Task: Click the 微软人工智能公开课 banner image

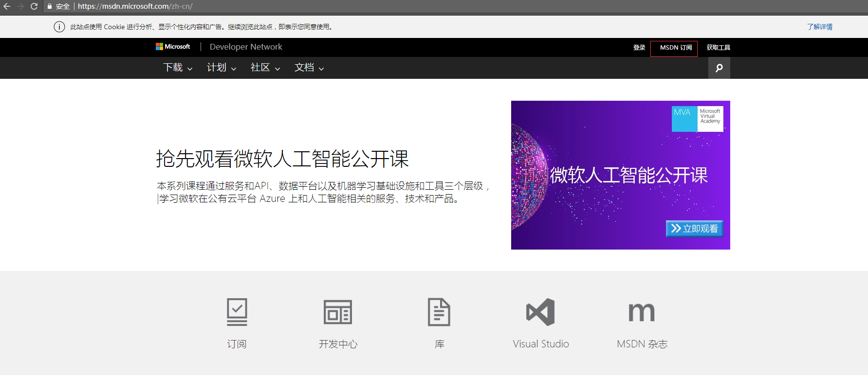Action: [621, 175]
